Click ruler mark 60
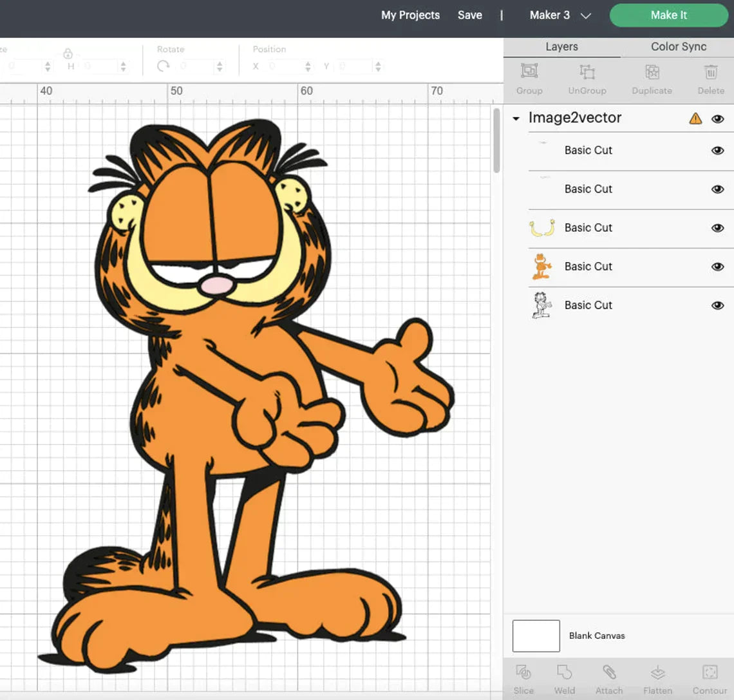Image resolution: width=734 pixels, height=700 pixels. point(306,91)
